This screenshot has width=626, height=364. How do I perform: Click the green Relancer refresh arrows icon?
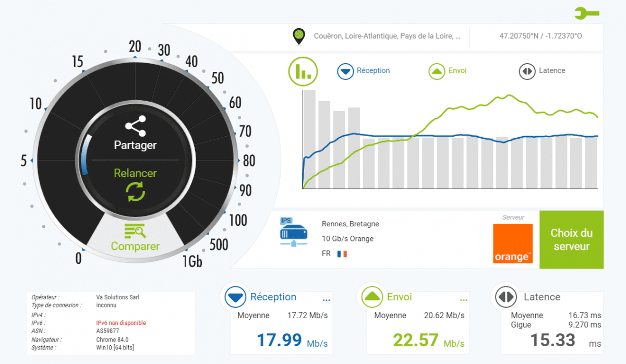(135, 192)
